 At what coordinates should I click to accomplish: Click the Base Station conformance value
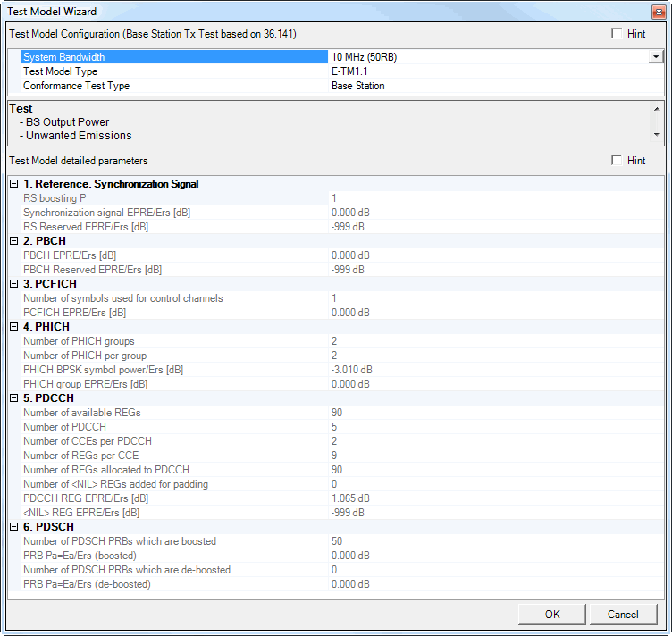pyautogui.click(x=357, y=86)
